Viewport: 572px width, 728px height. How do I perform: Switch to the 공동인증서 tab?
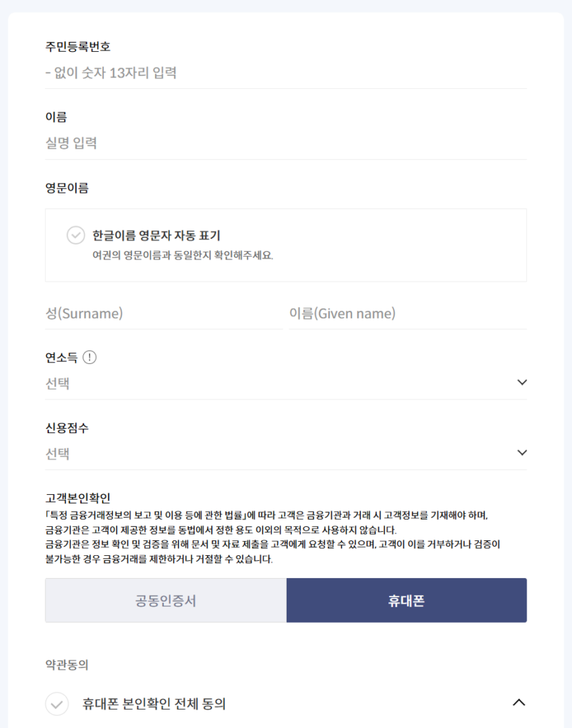[166, 601]
